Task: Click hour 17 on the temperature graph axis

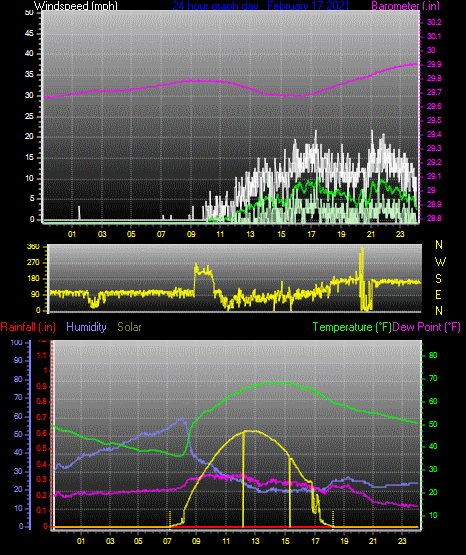Action: click(315, 541)
